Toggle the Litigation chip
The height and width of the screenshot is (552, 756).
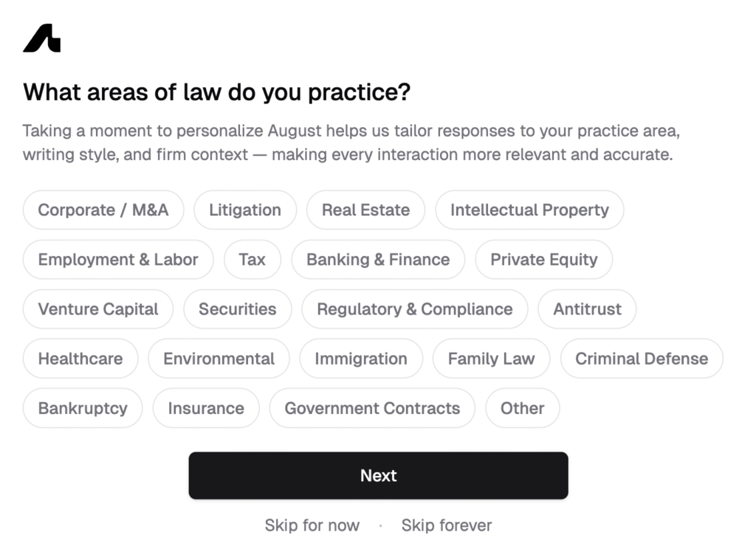pos(245,210)
